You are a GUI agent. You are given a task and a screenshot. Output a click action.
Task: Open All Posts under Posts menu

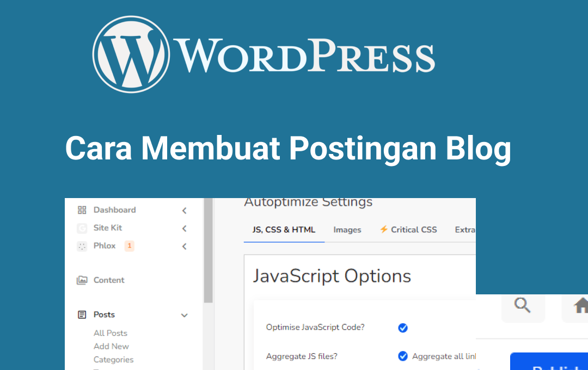click(x=111, y=333)
